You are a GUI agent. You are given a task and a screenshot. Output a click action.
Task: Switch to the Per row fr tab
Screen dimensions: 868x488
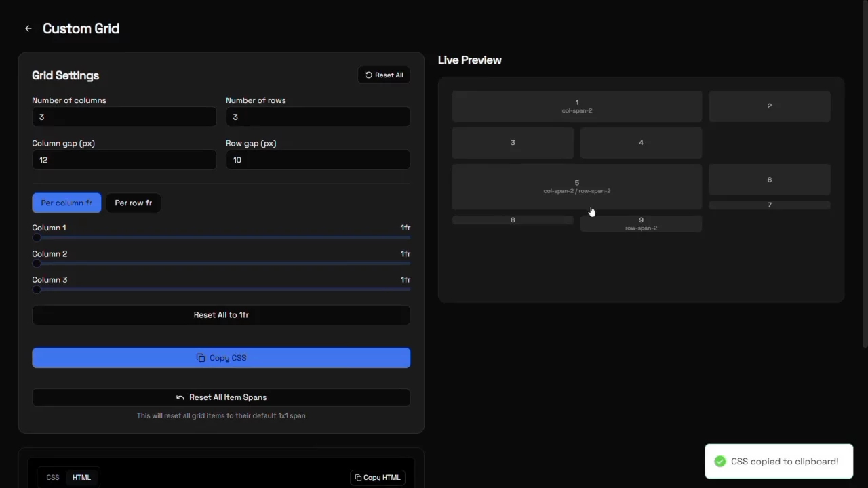(x=134, y=203)
